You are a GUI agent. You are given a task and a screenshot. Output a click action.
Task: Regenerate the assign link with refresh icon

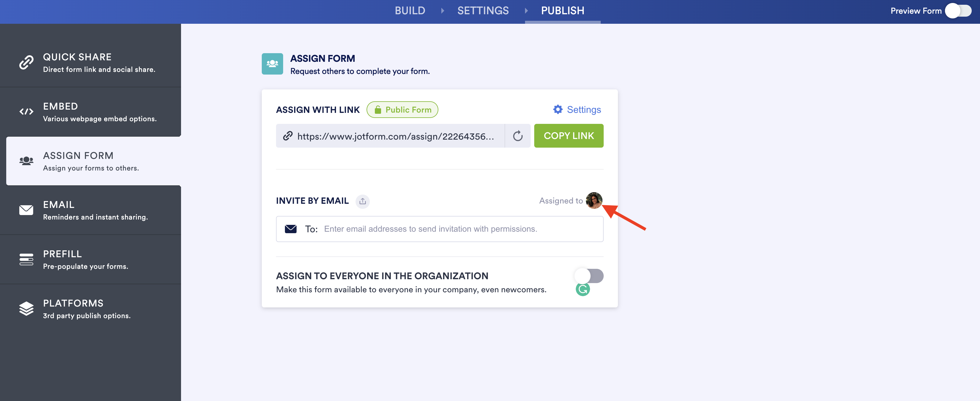(517, 136)
